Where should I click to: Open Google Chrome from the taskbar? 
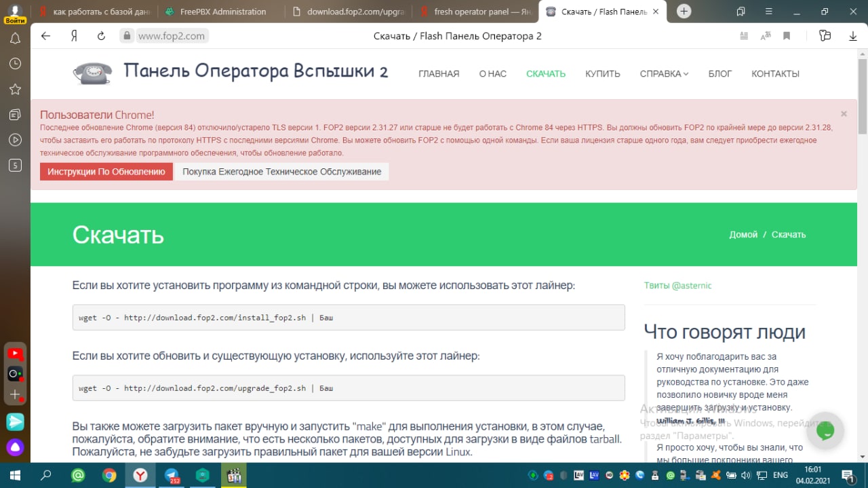[x=108, y=475]
